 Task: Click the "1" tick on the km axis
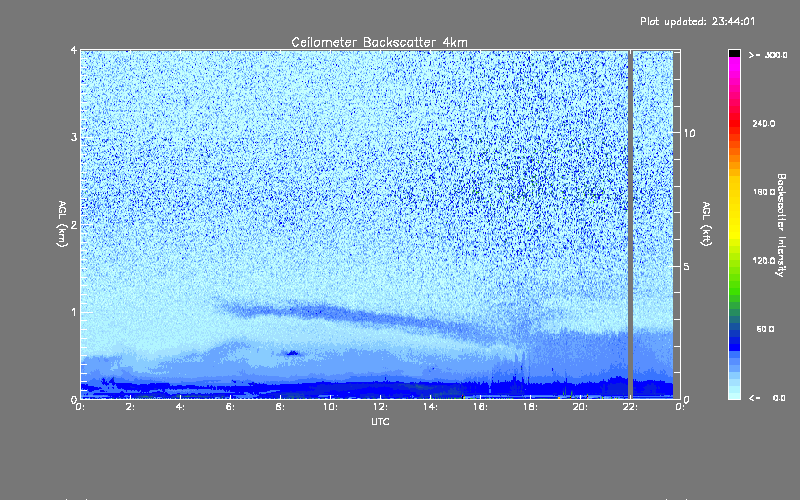74,312
